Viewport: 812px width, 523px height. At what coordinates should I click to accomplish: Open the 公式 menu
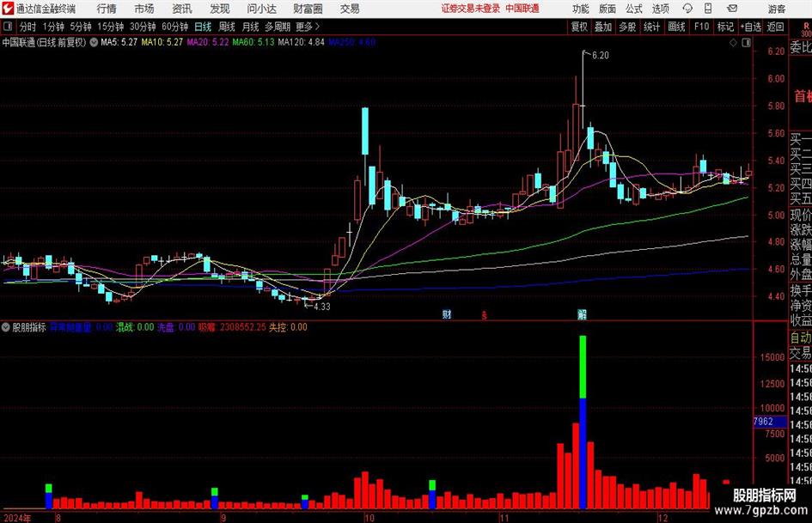pos(634,9)
